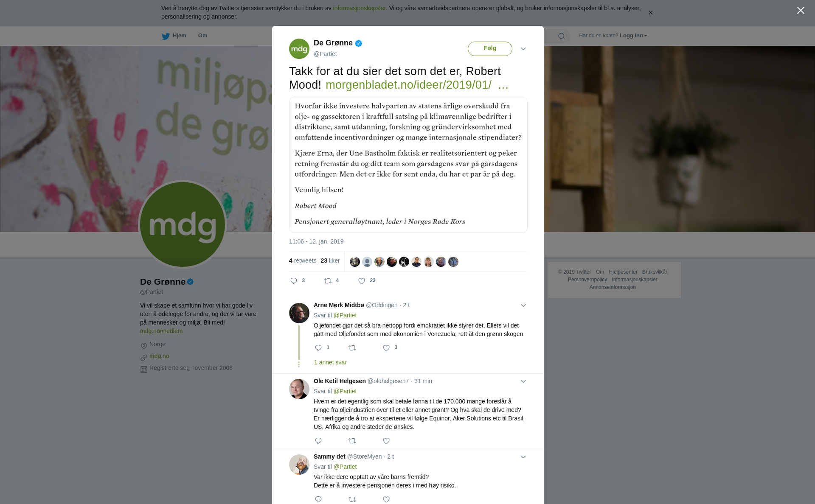
Task: Close the tweet overlay with the X
Action: tap(801, 11)
